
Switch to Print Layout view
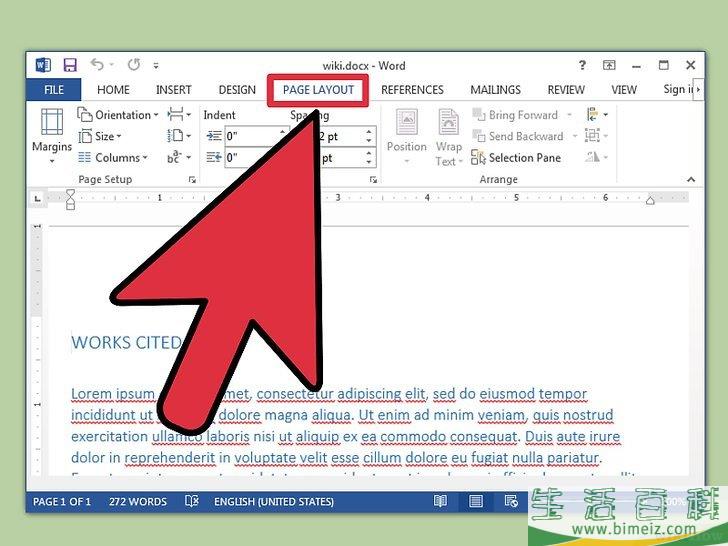475,501
